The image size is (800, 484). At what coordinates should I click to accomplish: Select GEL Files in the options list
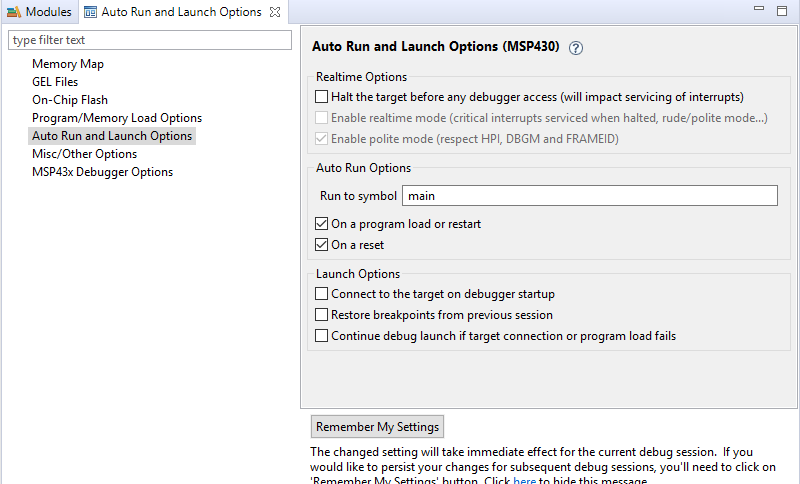click(55, 82)
